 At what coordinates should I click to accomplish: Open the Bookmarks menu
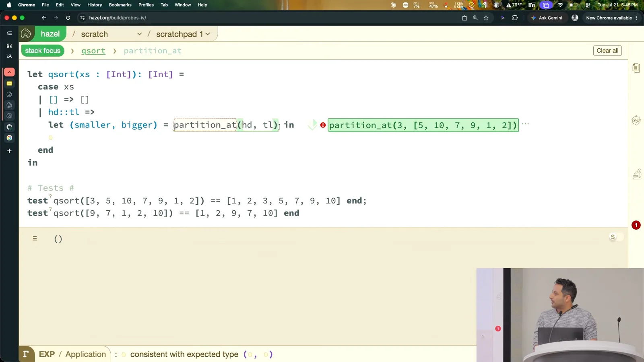click(x=120, y=5)
